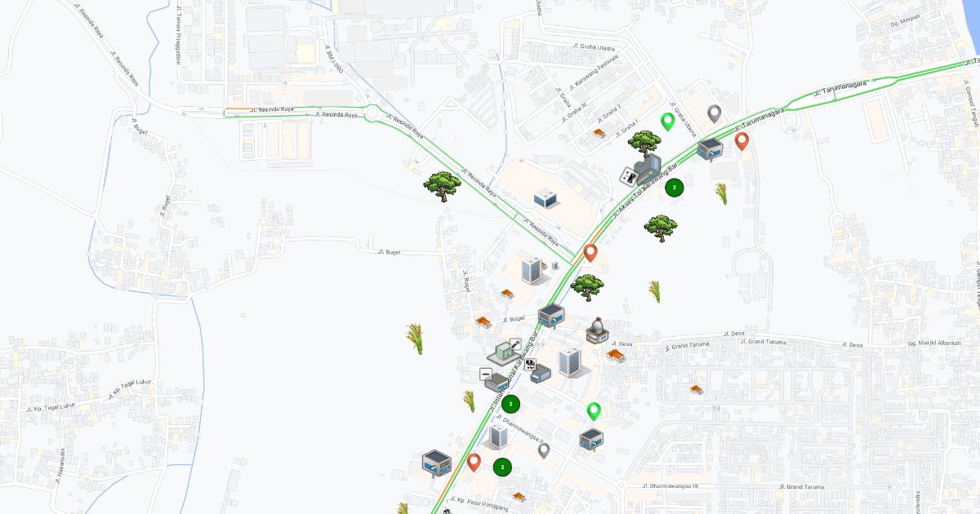Open the orange pin at Jl. Resinda Raya junction
This screenshot has height=514, width=980.
[x=590, y=253]
